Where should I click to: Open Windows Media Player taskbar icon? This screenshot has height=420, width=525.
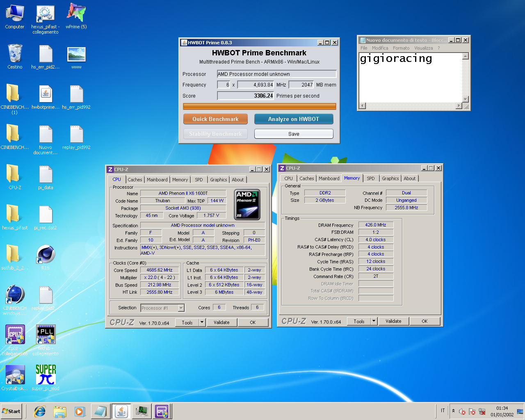point(80,411)
